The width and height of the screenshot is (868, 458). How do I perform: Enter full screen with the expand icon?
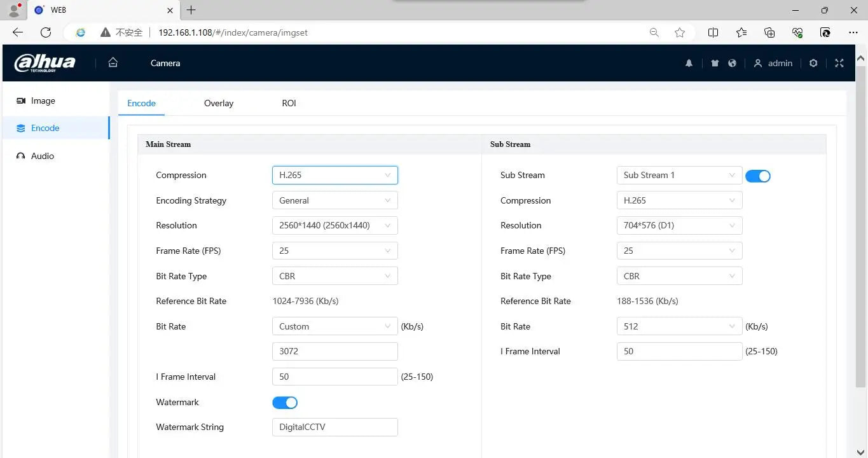point(839,63)
